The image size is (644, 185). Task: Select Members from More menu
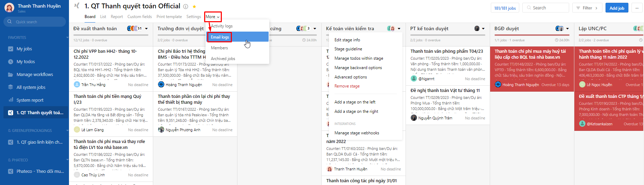[x=237, y=48]
